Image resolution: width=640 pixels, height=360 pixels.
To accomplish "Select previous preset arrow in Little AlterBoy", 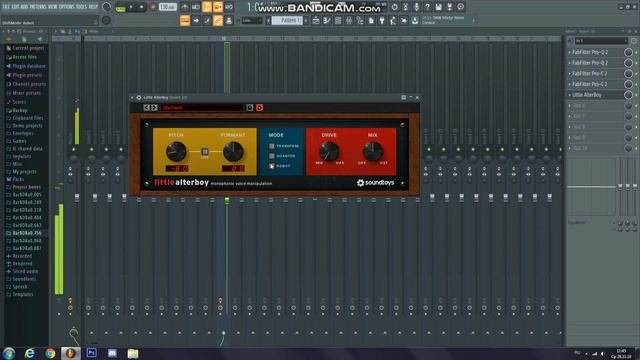I will 146,108.
